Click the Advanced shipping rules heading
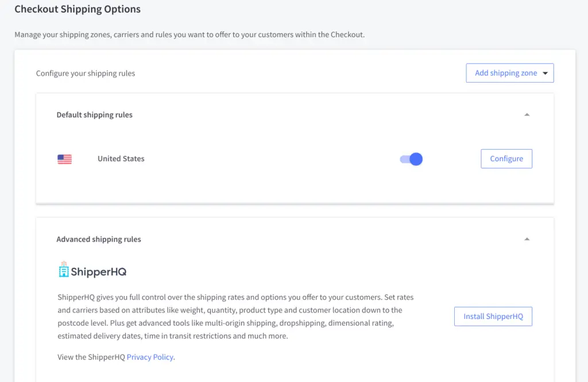Image resolution: width=588 pixels, height=382 pixels. pos(98,239)
